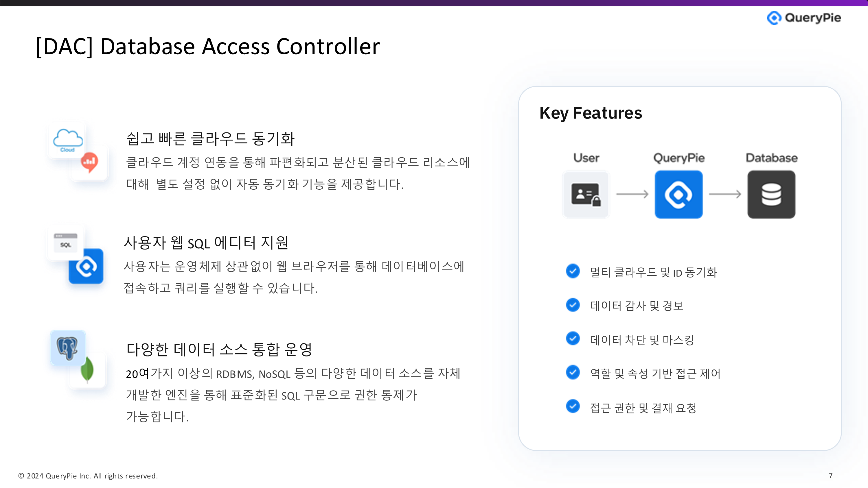Screen dimensions: 868x488
Task: Click the black Database cylinder icon
Action: click(x=771, y=194)
